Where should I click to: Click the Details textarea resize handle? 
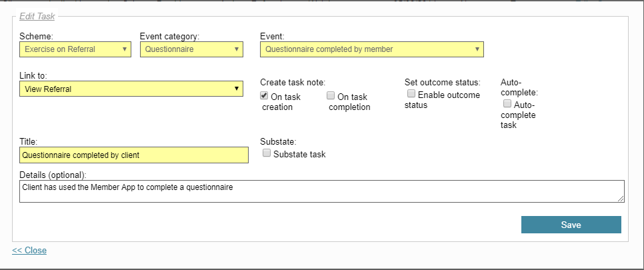(x=621, y=199)
